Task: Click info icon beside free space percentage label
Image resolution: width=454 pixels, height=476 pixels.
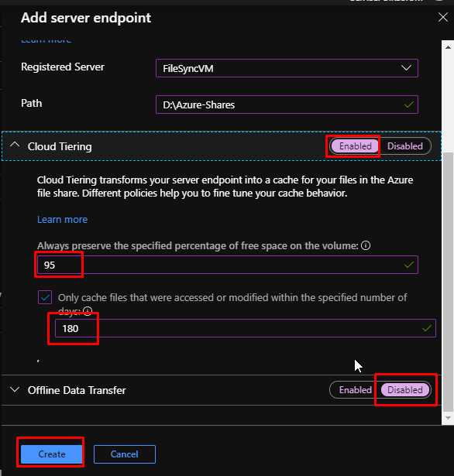Action: coord(366,245)
